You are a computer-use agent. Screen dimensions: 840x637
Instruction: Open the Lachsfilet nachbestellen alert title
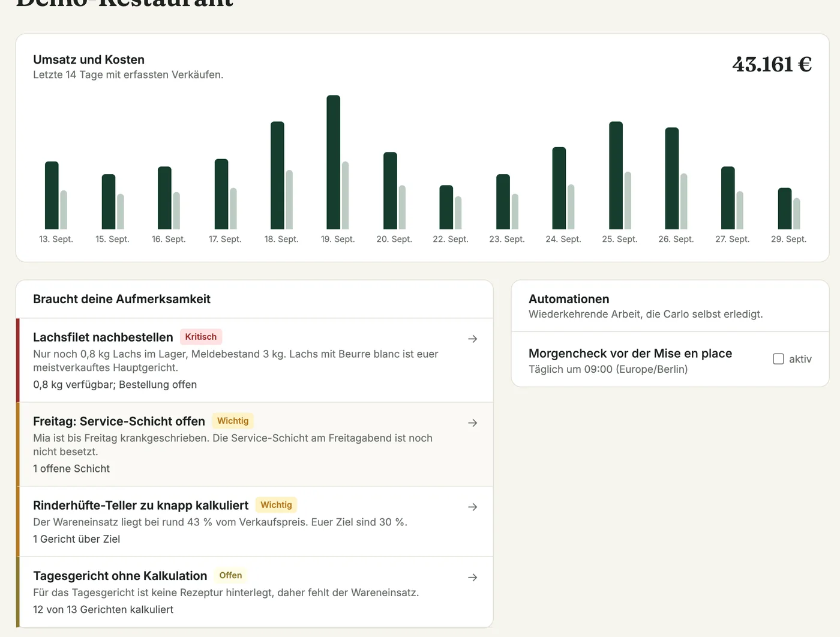point(103,337)
